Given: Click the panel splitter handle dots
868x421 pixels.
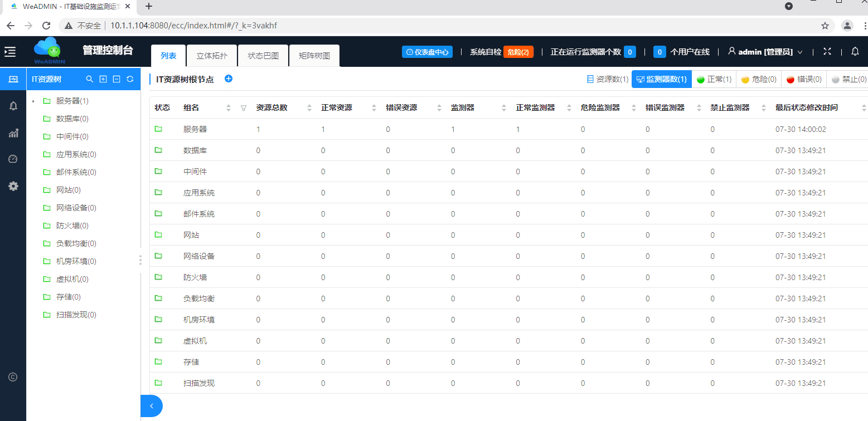Looking at the screenshot, I should point(140,260).
